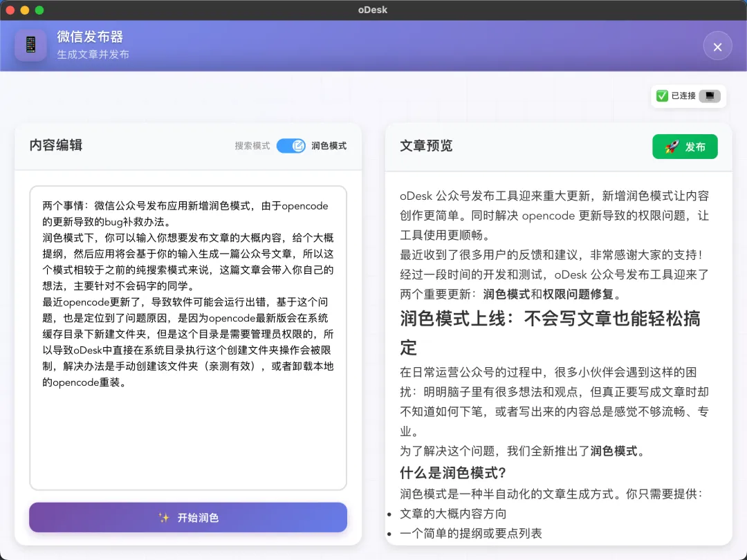The width and height of the screenshot is (747, 560).
Task: Click the macOS yellow minimize window button
Action: [x=25, y=10]
